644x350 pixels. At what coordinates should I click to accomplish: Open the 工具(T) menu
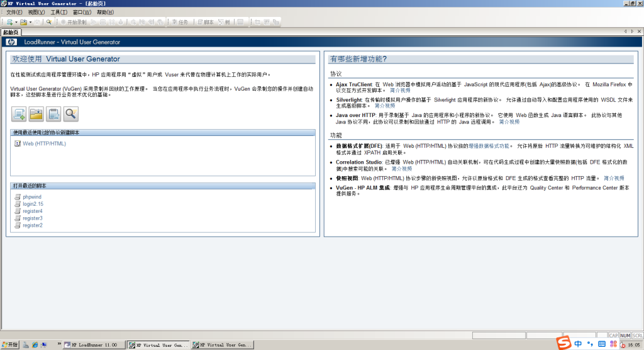58,13
